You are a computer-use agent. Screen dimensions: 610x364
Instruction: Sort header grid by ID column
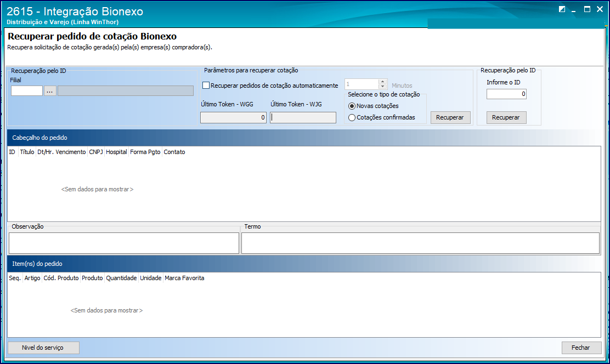click(x=13, y=152)
